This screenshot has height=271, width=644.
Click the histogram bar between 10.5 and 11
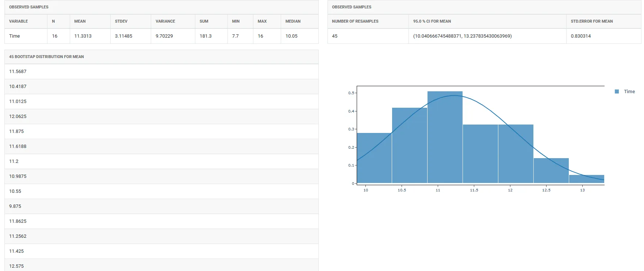(410, 145)
